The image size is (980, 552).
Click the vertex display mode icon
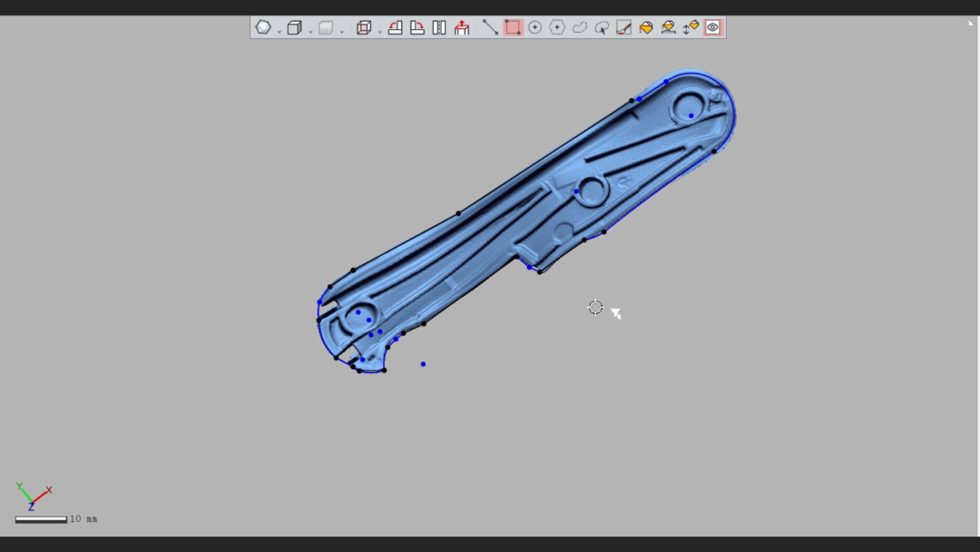pos(263,27)
